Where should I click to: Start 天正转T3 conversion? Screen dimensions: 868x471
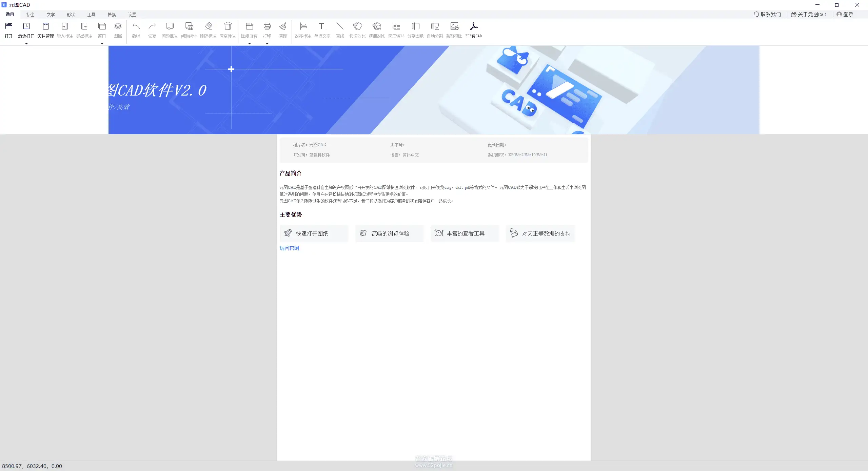395,30
